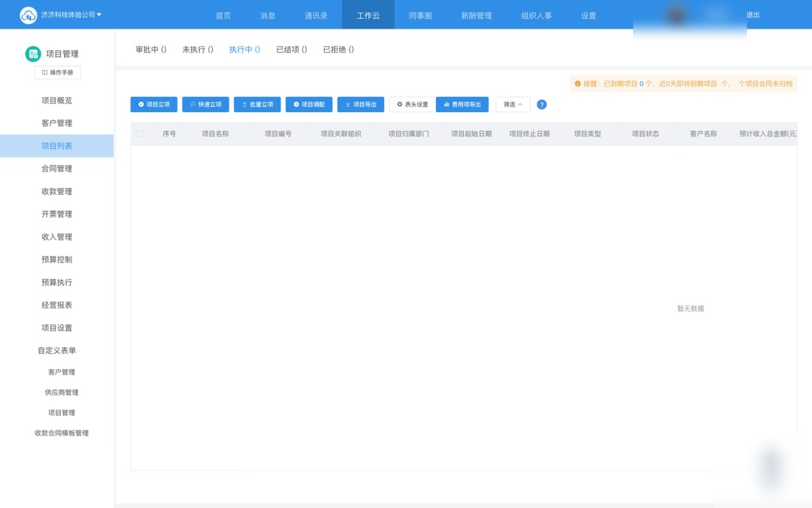The width and height of the screenshot is (812, 508).
Task: Open 通讯录 in the top navigation
Action: coord(316,16)
